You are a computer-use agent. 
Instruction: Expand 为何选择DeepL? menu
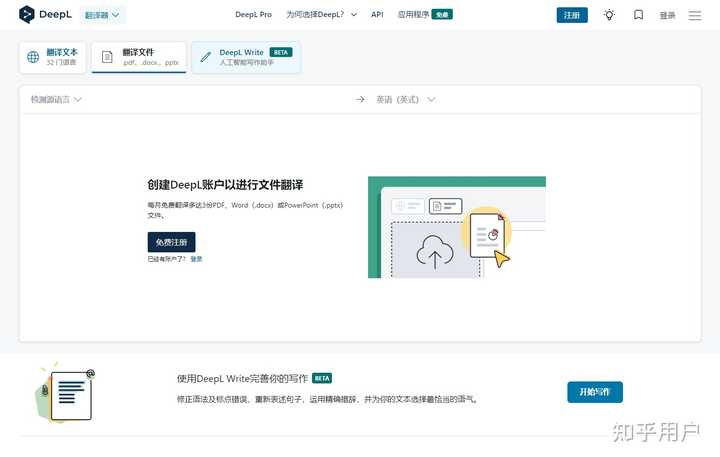tap(321, 15)
